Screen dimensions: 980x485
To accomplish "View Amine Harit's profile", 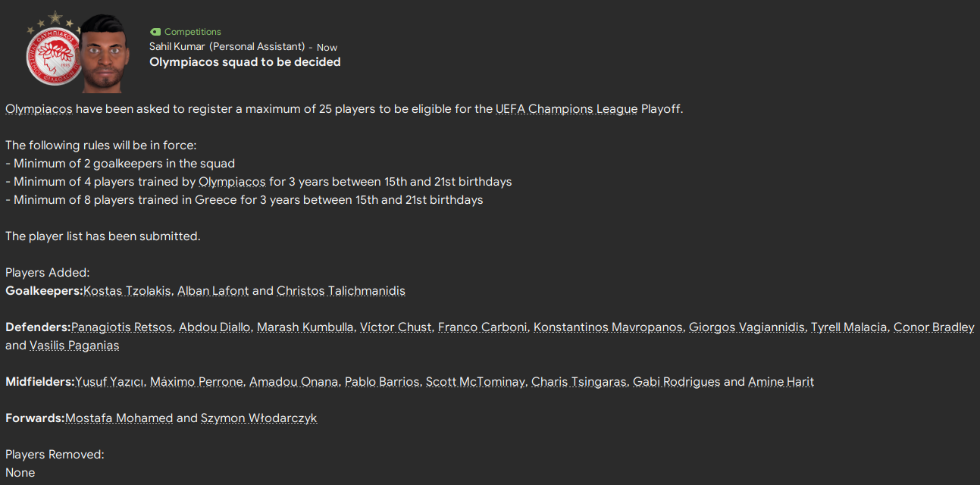I will pos(781,382).
